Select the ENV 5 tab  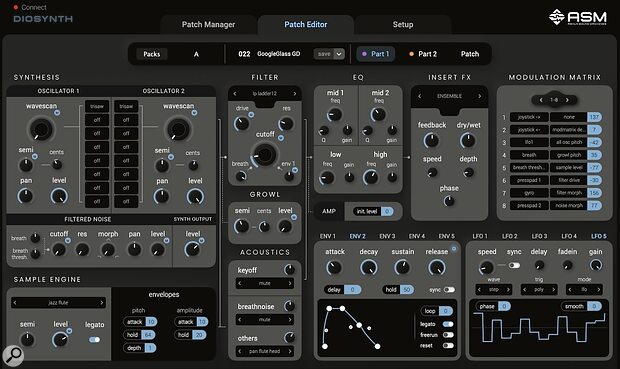pos(446,236)
